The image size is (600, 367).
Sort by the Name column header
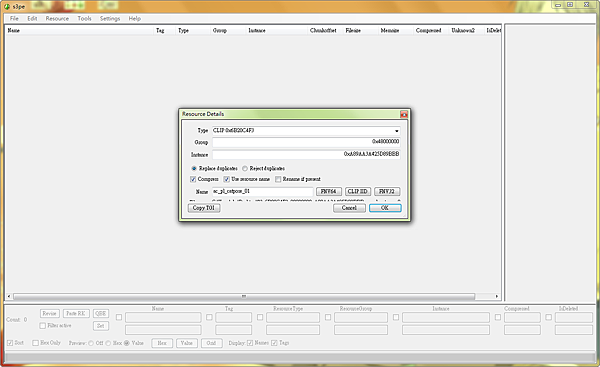click(80, 30)
